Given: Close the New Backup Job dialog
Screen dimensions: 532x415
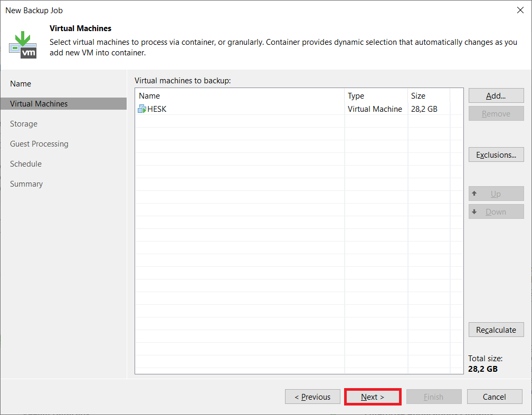Looking at the screenshot, I should click(x=520, y=10).
